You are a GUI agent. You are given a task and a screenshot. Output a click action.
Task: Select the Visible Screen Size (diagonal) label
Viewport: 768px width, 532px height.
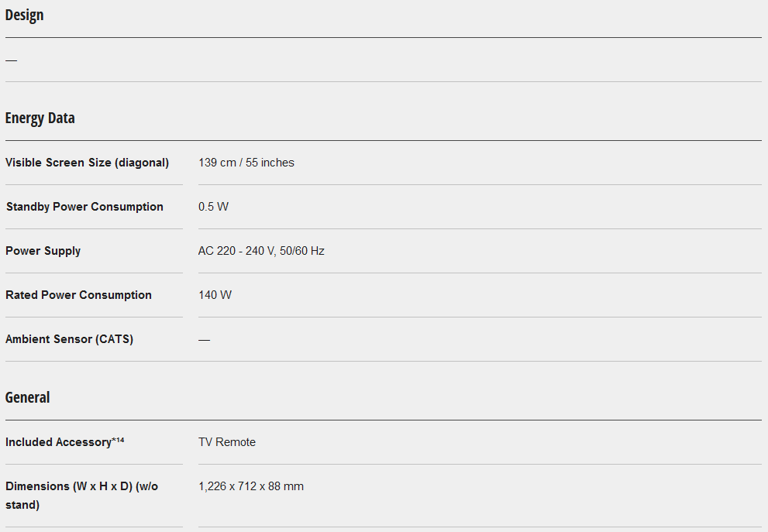click(x=87, y=163)
